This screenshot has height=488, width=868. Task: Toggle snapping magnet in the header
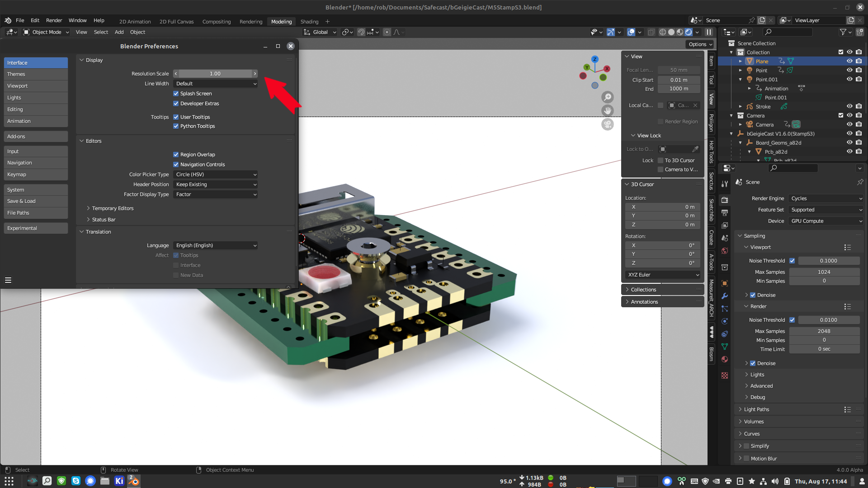point(361,32)
